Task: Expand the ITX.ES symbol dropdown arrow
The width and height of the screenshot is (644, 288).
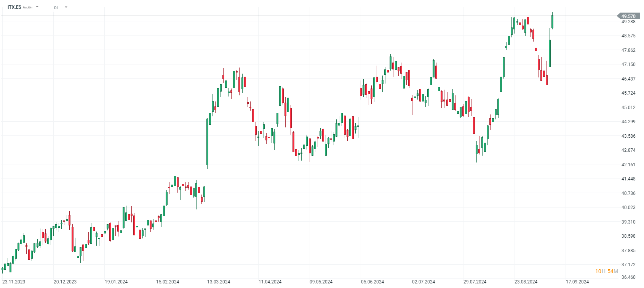Action: click(x=37, y=7)
